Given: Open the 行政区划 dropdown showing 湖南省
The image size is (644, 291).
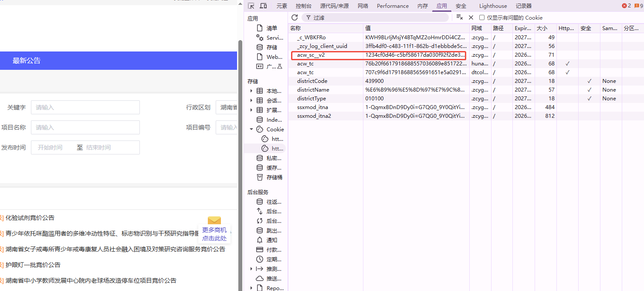Looking at the screenshot, I should coord(226,107).
